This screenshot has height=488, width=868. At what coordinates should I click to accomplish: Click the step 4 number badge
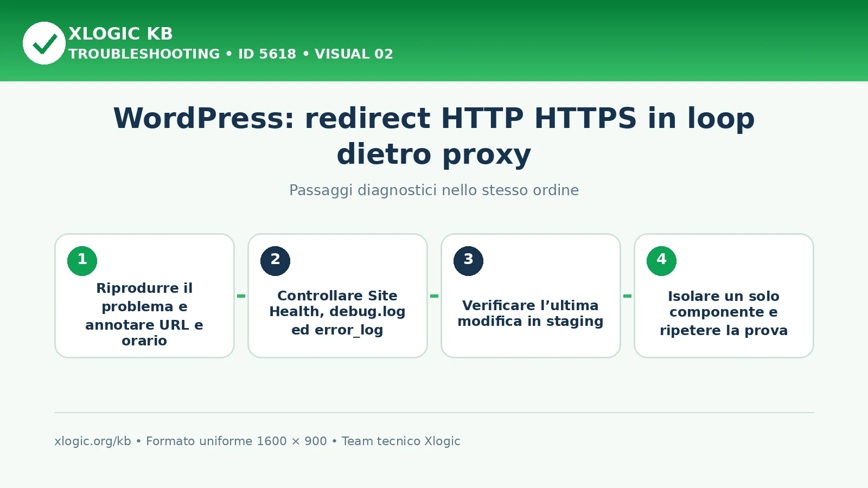coord(661,261)
